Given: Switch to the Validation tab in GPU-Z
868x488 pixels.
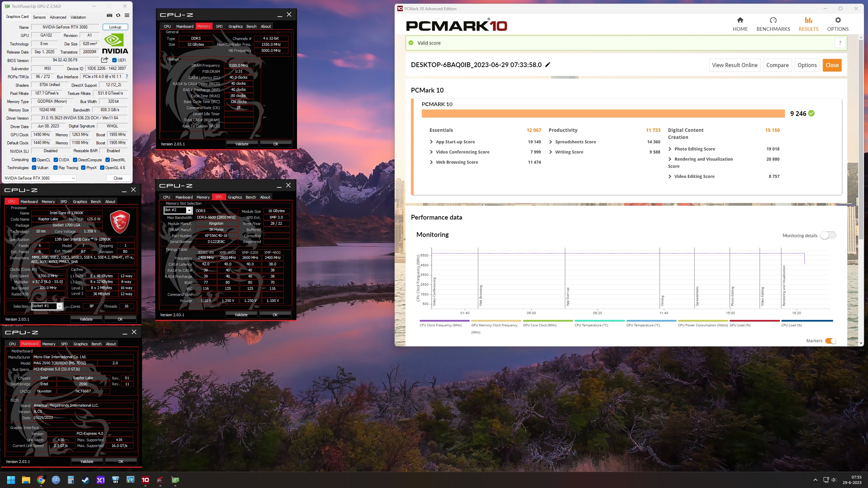Looking at the screenshot, I should (x=78, y=17).
